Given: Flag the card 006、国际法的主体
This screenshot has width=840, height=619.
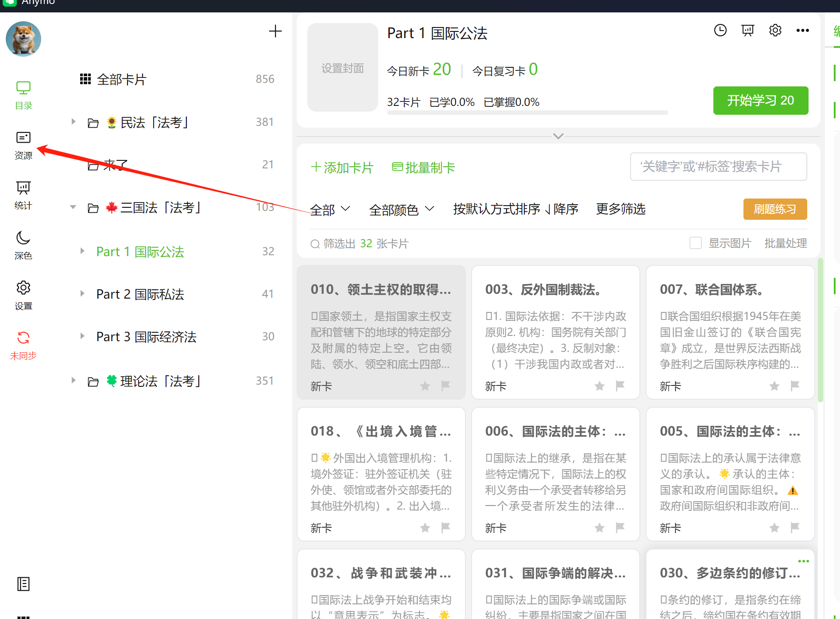Looking at the screenshot, I should click(620, 527).
